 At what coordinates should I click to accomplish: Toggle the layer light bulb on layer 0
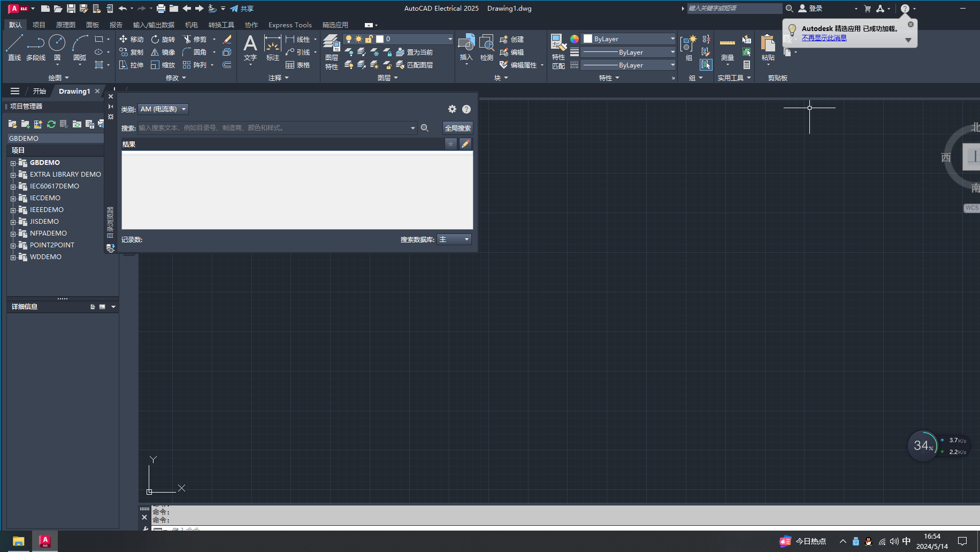tap(349, 39)
